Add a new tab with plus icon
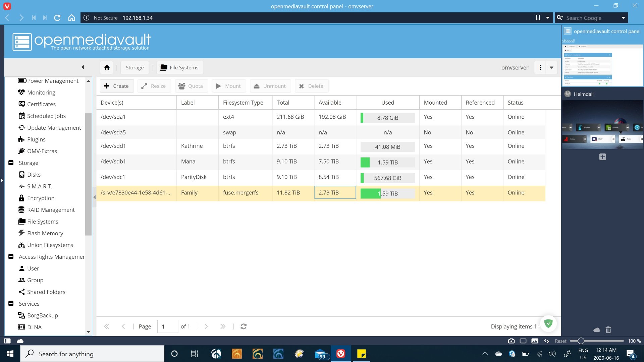 (602, 157)
